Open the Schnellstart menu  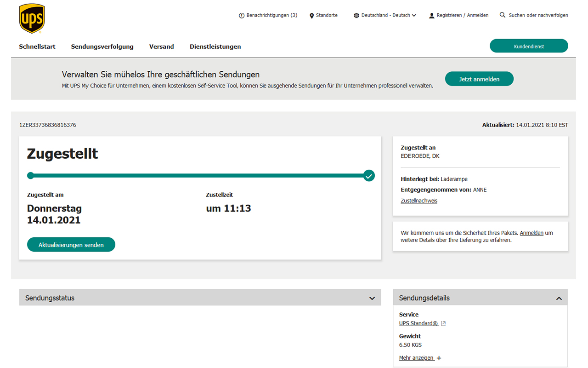coord(37,46)
